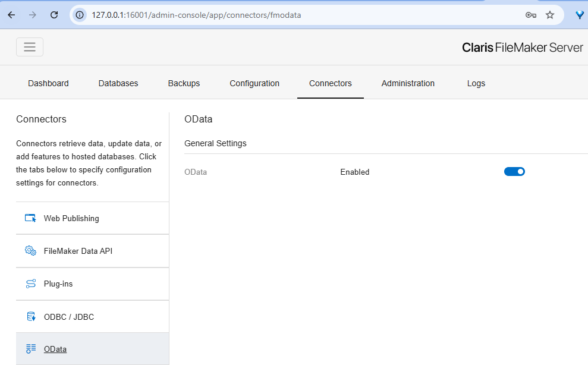The width and height of the screenshot is (588, 365).
Task: Bookmark this page with the star
Action: [x=550, y=15]
